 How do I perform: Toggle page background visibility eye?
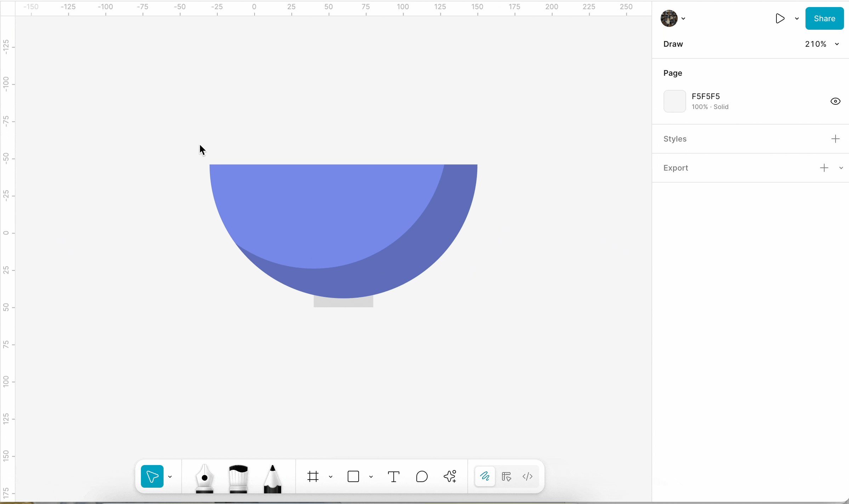836,101
